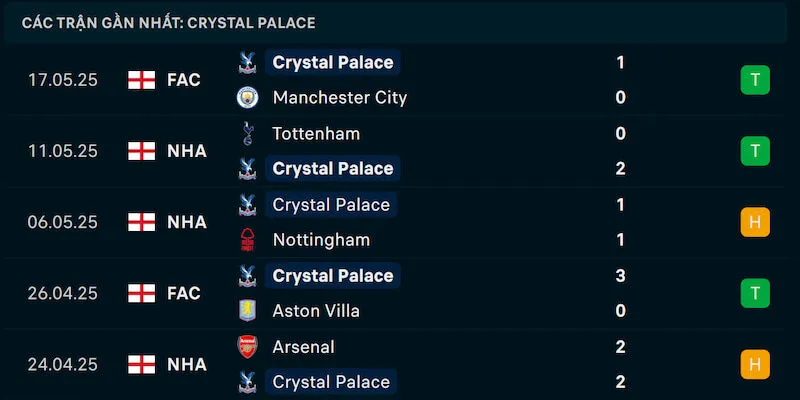Open Tottenham team link
800x400 pixels.
click(316, 133)
